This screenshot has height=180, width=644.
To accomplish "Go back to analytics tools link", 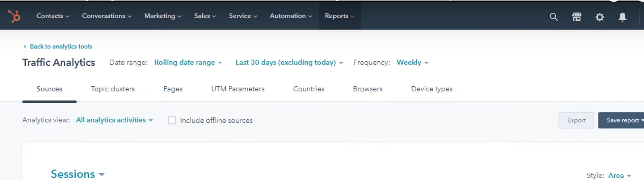I will [58, 46].
